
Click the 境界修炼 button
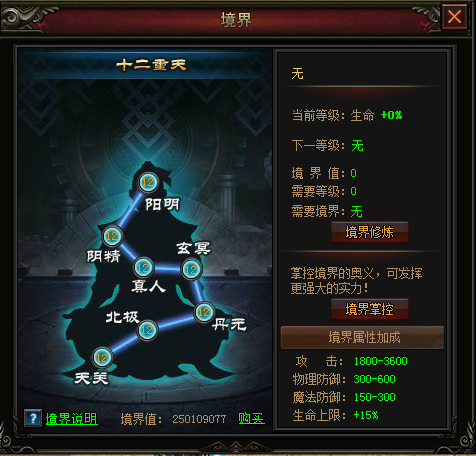point(370,232)
